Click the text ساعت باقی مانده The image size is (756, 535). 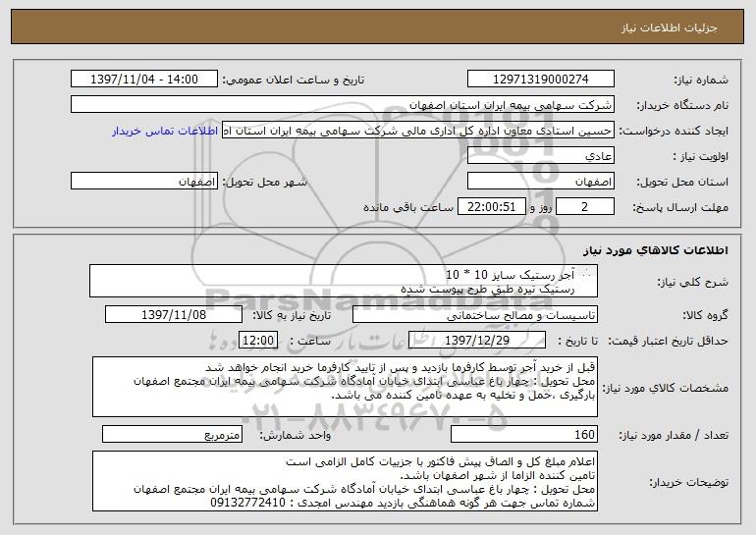(x=407, y=207)
